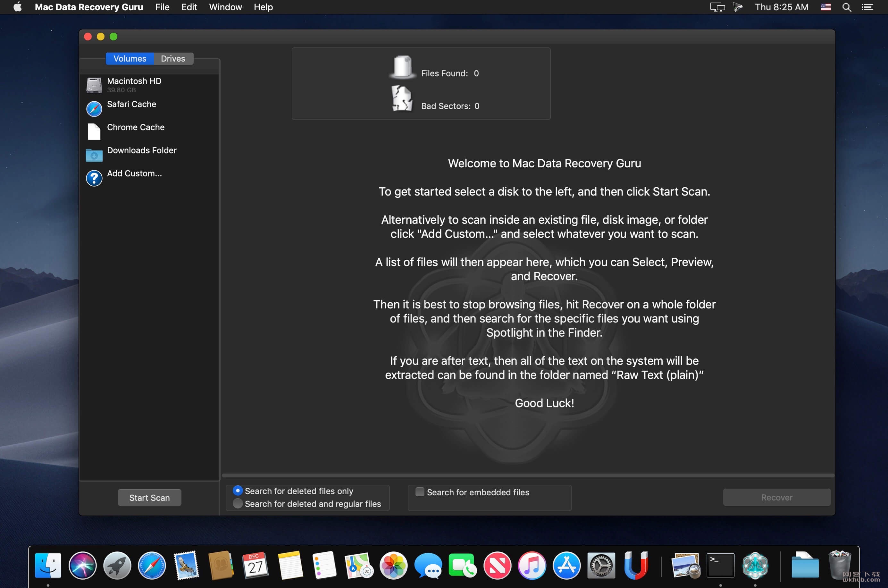The width and height of the screenshot is (888, 588).
Task: Click the Recover button
Action: pyautogui.click(x=777, y=498)
